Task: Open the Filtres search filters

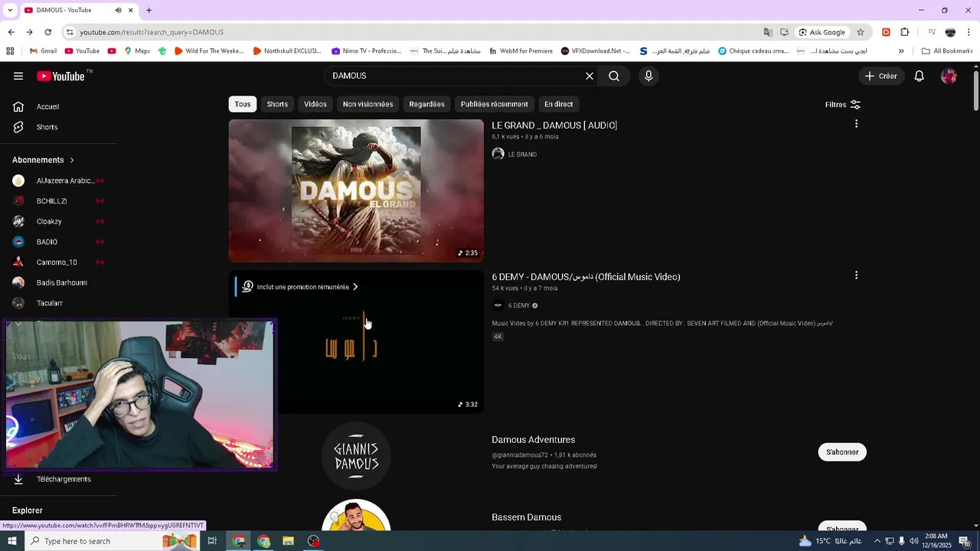Action: [842, 105]
